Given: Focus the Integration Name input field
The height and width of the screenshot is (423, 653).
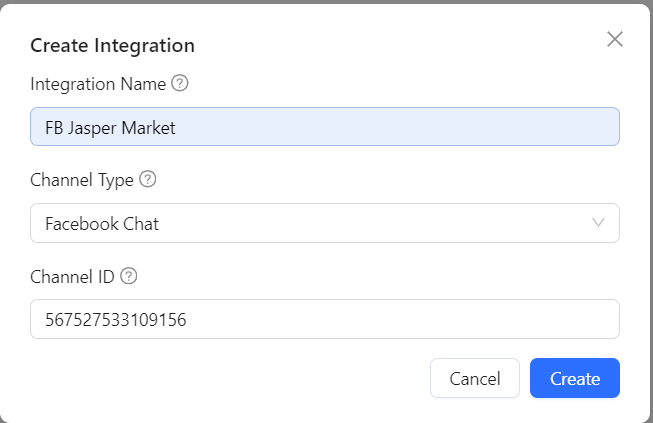Looking at the screenshot, I should click(x=324, y=127).
